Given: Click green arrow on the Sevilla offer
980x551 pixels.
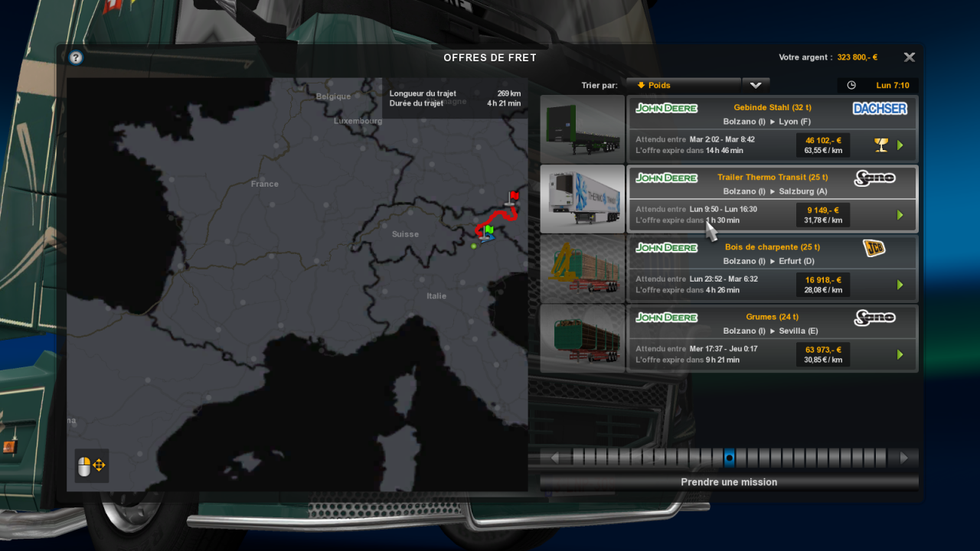Looking at the screenshot, I should coord(900,354).
